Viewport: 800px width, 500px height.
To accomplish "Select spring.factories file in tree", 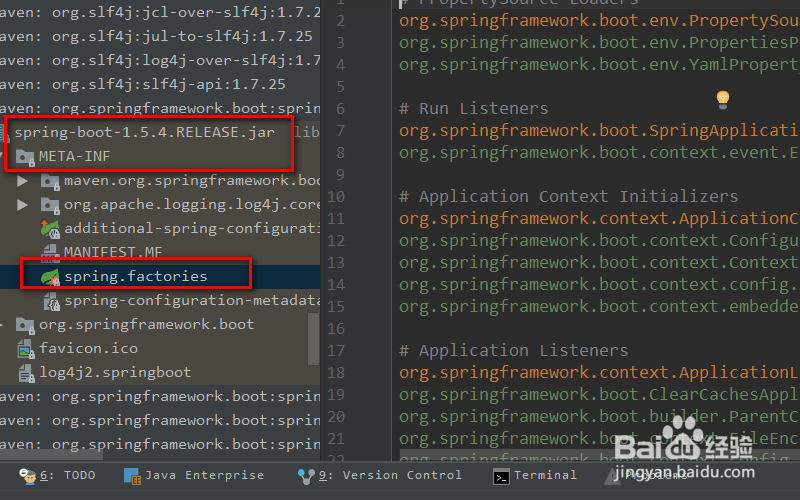I will tap(136, 277).
